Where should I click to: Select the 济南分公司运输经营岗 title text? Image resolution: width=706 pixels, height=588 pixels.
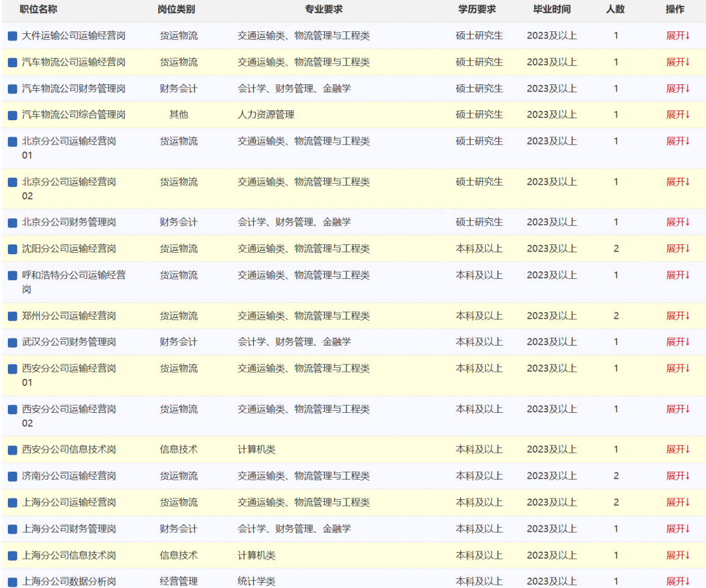[69, 476]
